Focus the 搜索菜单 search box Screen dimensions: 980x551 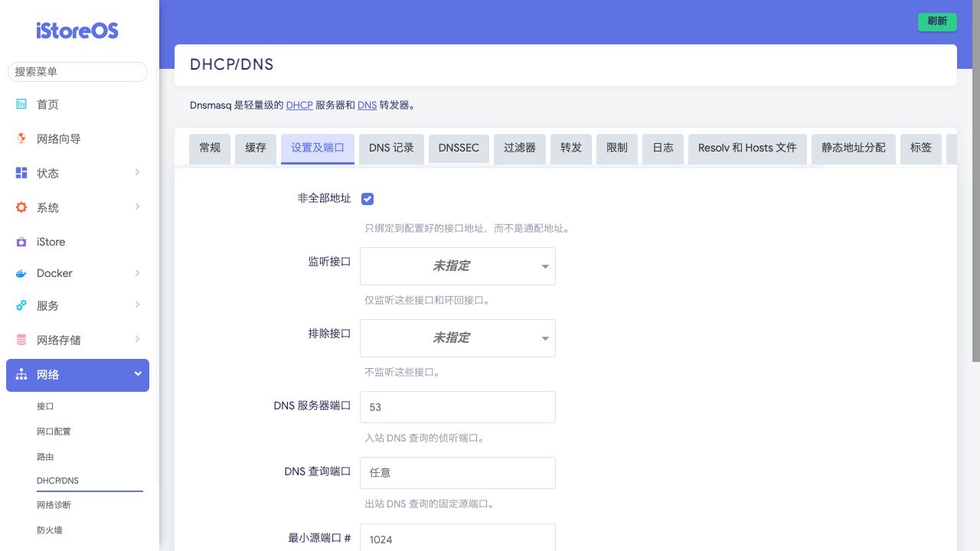(x=77, y=72)
